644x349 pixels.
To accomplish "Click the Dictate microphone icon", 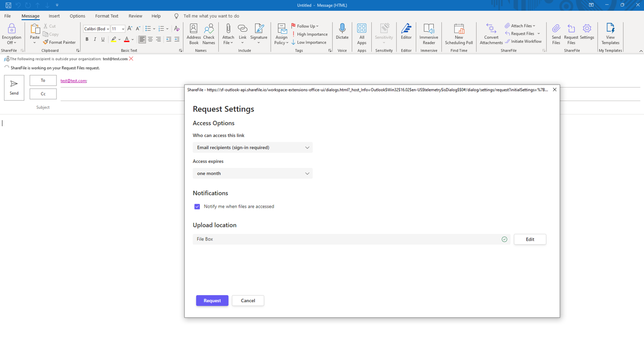I will [342, 31].
